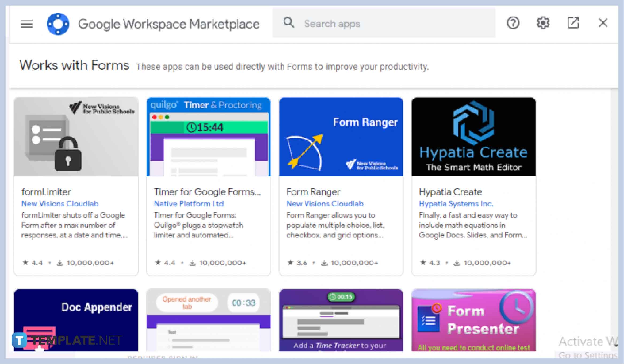This screenshot has height=364, width=624.
Task: Open the Quilgo Timer & Proctoring thumbnail
Action: 209,137
